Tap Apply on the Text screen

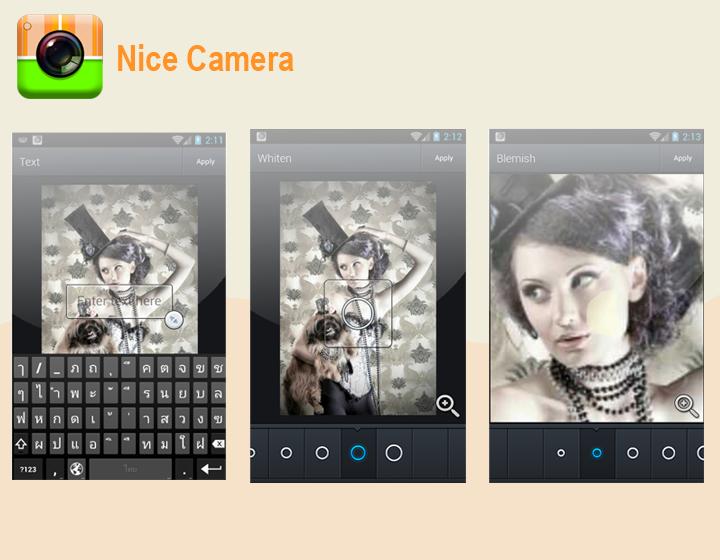tap(205, 162)
